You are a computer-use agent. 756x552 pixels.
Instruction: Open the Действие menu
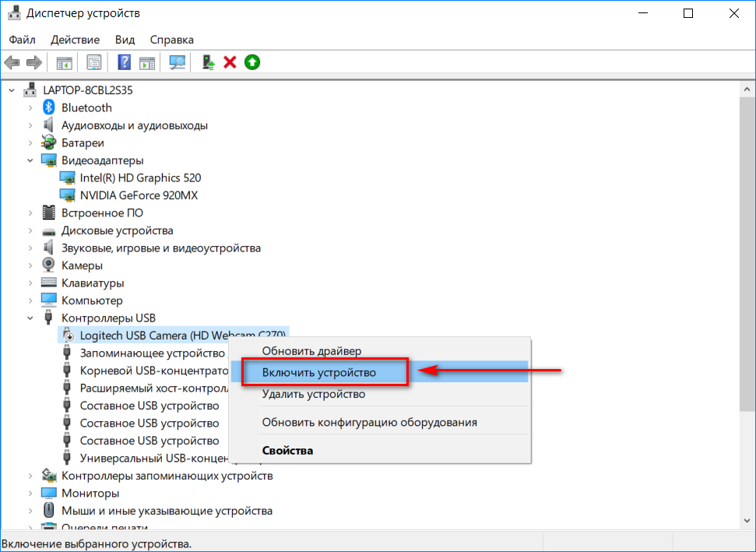click(75, 40)
